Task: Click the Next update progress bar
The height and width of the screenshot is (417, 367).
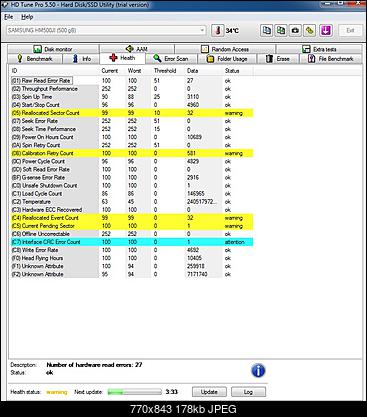Action: [x=135, y=392]
